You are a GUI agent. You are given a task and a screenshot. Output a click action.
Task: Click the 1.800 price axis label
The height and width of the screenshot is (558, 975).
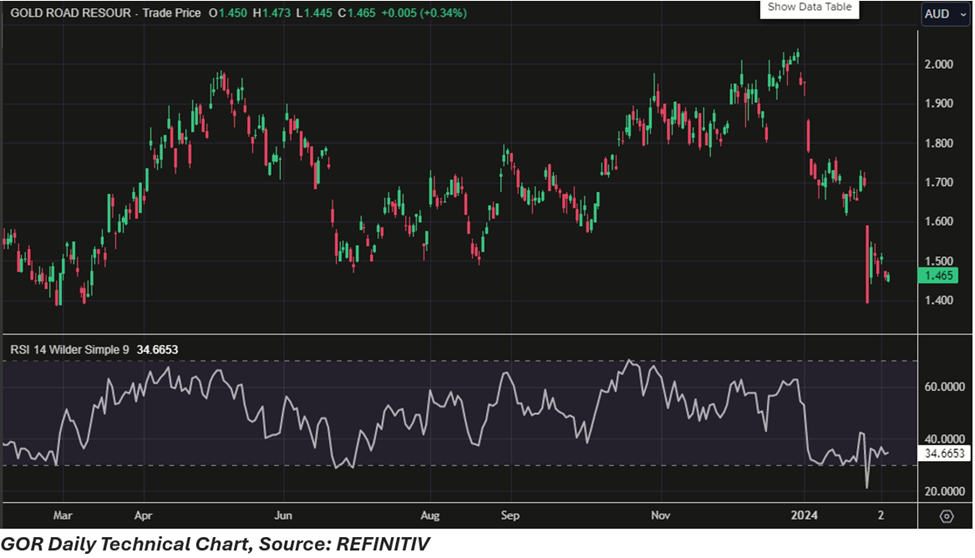click(939, 143)
